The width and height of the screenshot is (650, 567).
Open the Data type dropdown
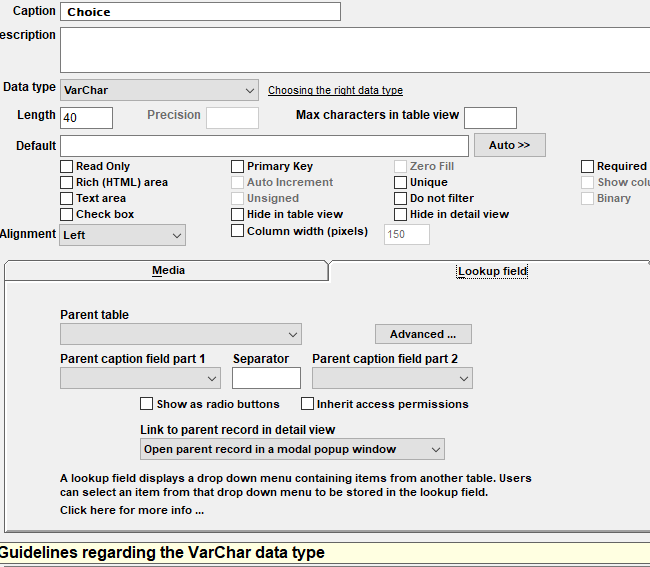159,90
